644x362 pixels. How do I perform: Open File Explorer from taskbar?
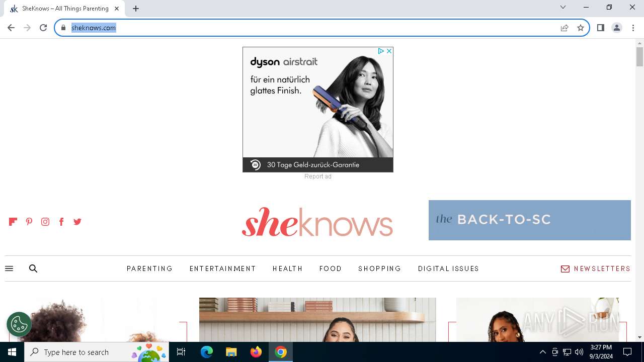(x=231, y=352)
